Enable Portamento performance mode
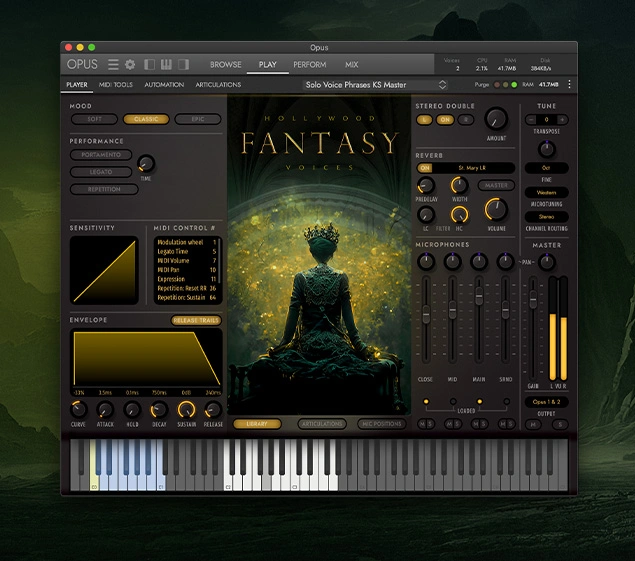635x561 pixels. tap(101, 155)
